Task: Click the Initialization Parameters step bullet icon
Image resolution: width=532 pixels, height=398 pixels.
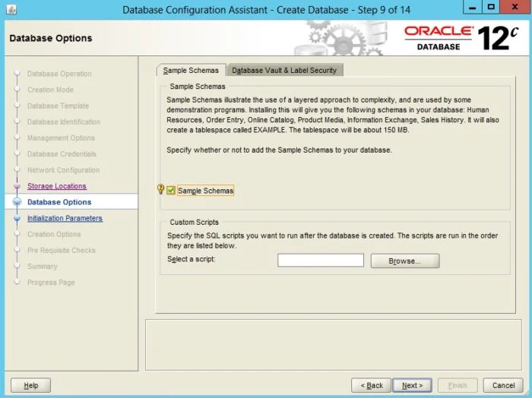Action: tap(17, 218)
